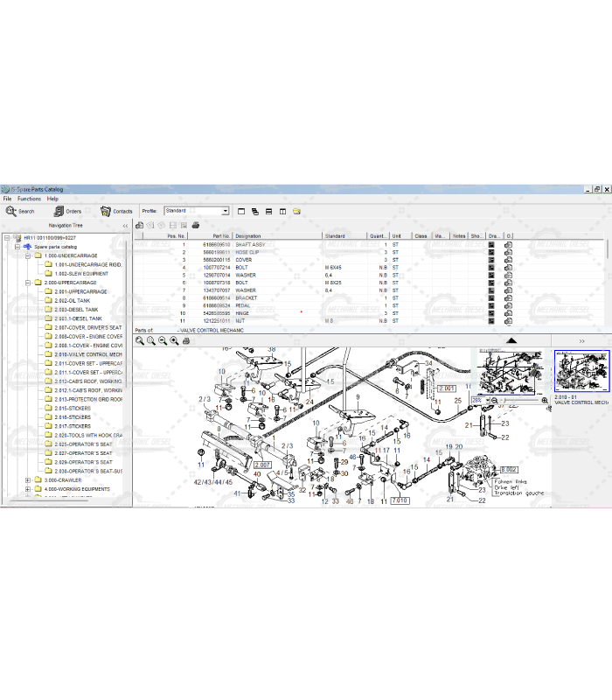Image resolution: width=612 pixels, height=700 pixels.
Task: Click the yellow folder icon after layout icons
Action: click(x=296, y=211)
